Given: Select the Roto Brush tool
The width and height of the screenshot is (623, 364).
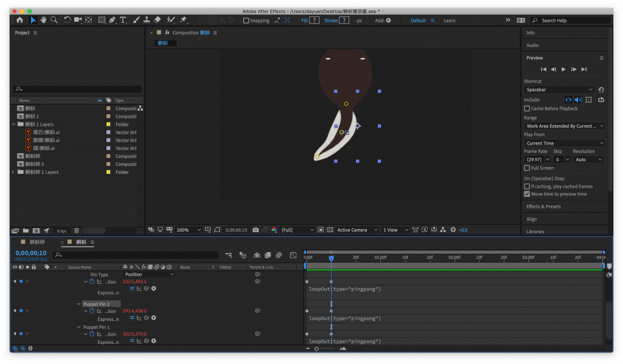Looking at the screenshot, I should (x=171, y=20).
